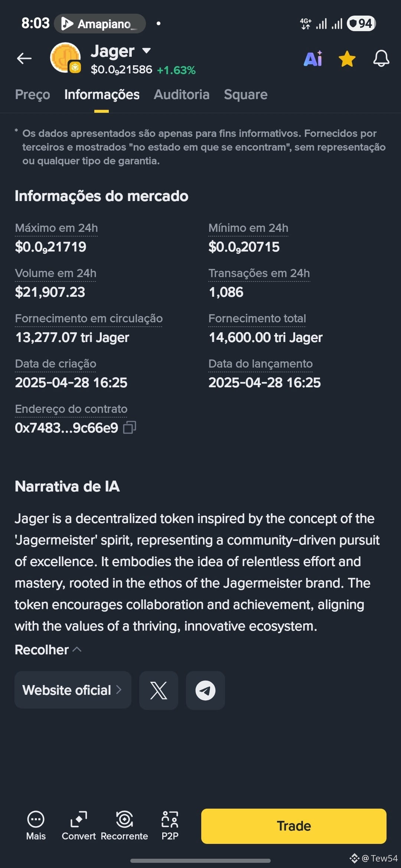Tap the Mais menu icon
This screenshot has width=401, height=868.
[36, 826]
